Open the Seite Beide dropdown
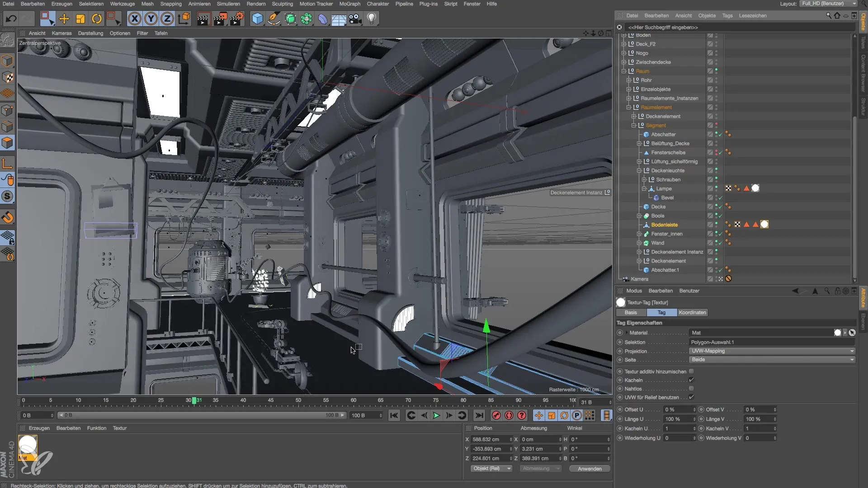The height and width of the screenshot is (488, 868). point(772,360)
